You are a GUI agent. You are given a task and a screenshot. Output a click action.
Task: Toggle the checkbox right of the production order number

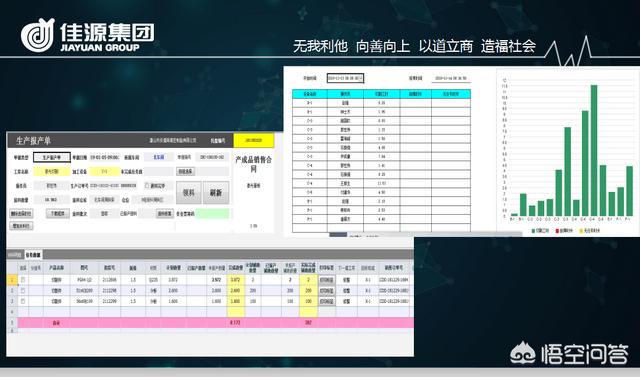tap(147, 186)
